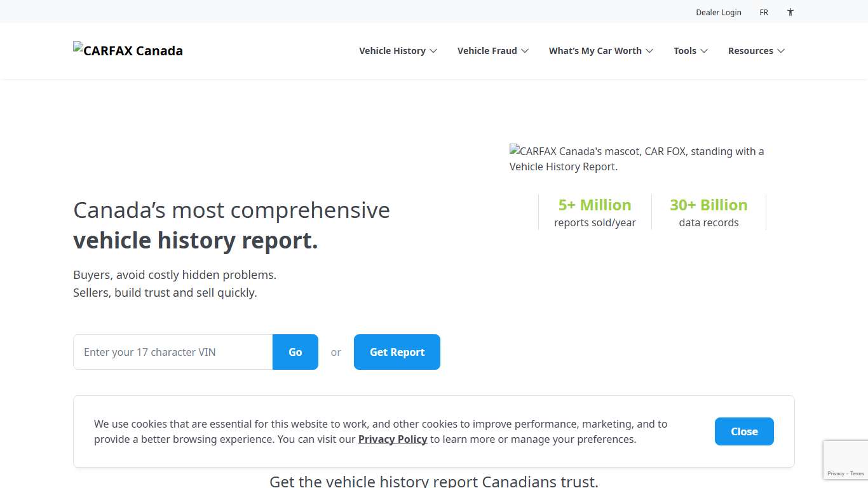Image resolution: width=868 pixels, height=488 pixels.
Task: Select Dealer Login in the top bar
Action: pos(719,12)
